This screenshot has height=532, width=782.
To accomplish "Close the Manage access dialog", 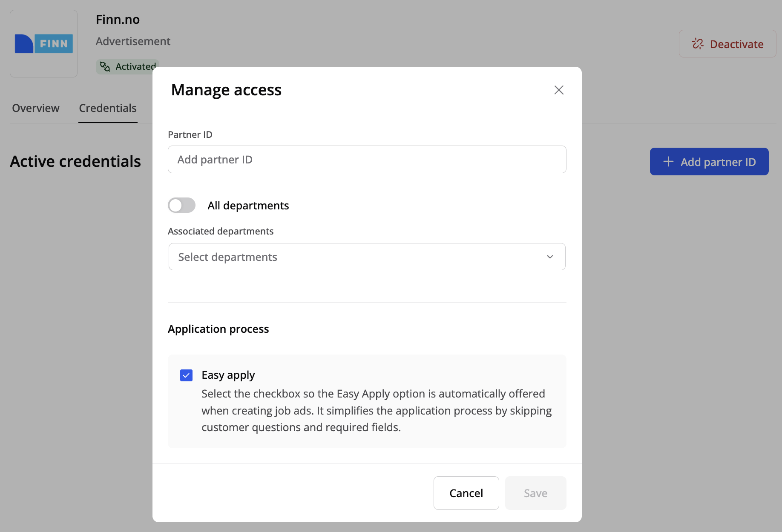I will tap(558, 90).
